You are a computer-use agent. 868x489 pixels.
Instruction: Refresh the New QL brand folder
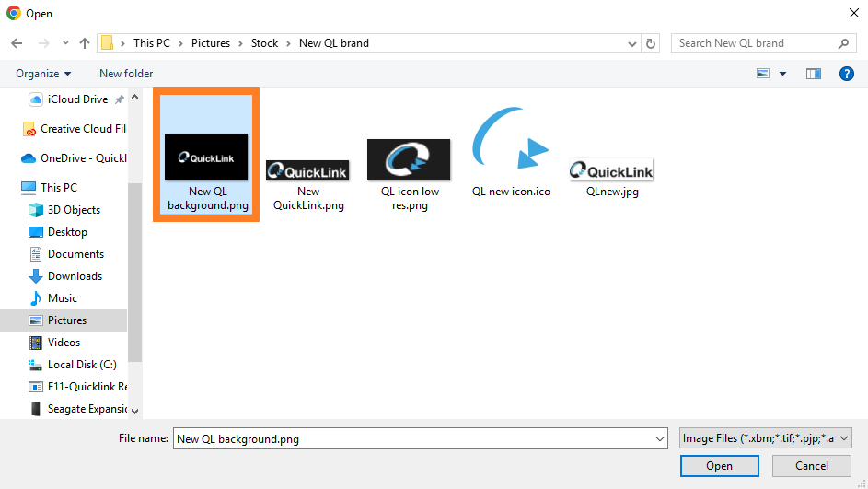651,43
